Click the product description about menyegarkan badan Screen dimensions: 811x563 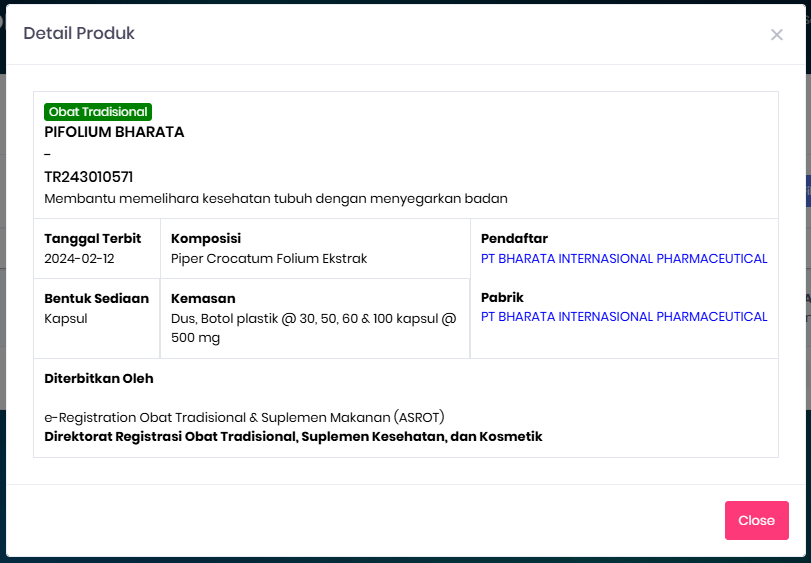coord(275,199)
